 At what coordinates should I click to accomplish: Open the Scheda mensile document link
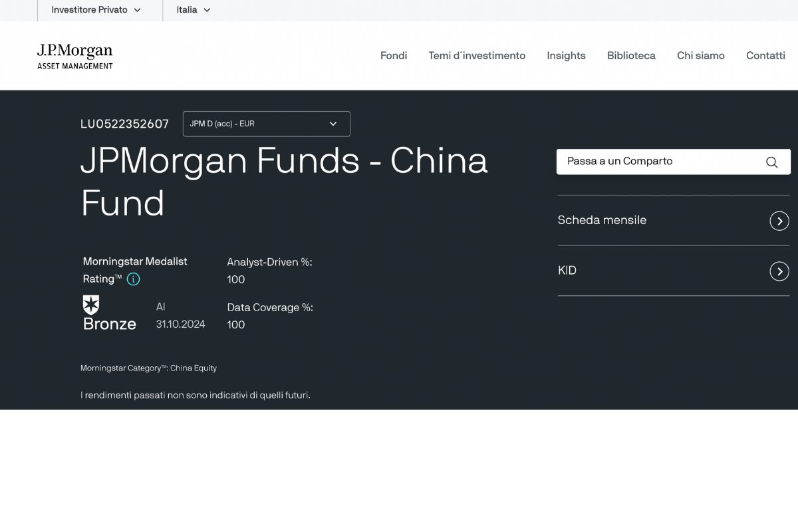coord(602,220)
